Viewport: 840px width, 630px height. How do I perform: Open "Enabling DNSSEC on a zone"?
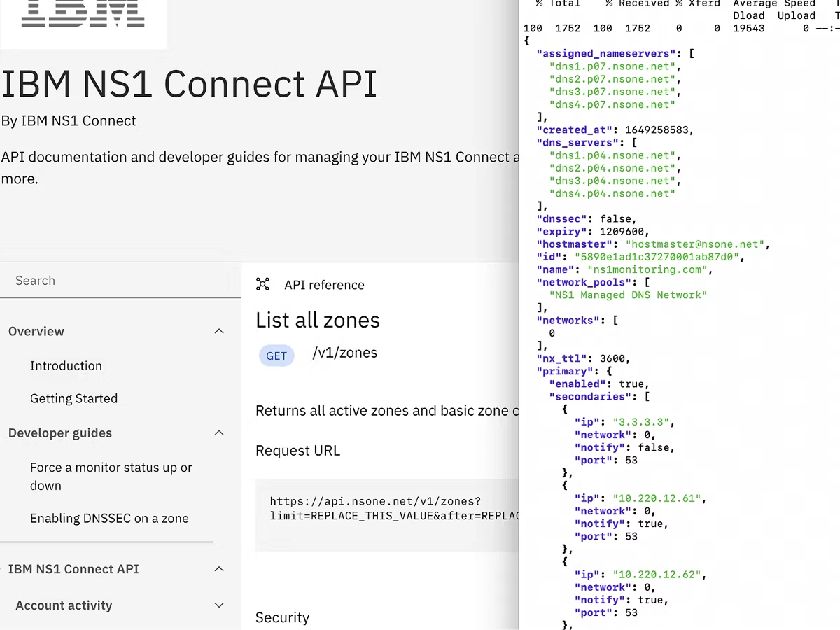pos(109,518)
